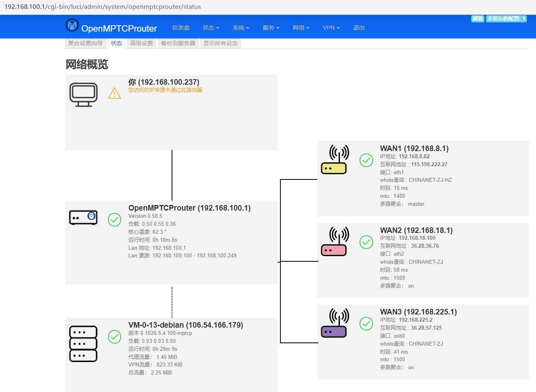Click the yellow WAN1 modem icon

(x=335, y=159)
